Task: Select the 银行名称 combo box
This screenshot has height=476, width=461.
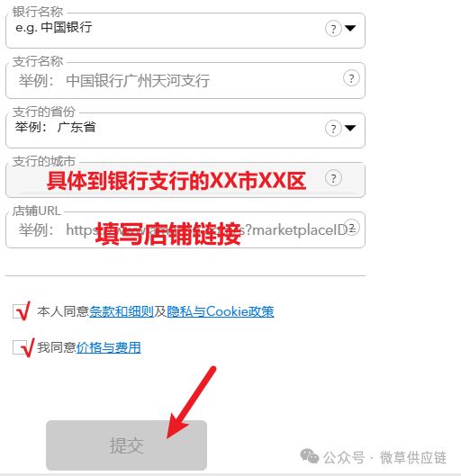Action: pos(185,31)
